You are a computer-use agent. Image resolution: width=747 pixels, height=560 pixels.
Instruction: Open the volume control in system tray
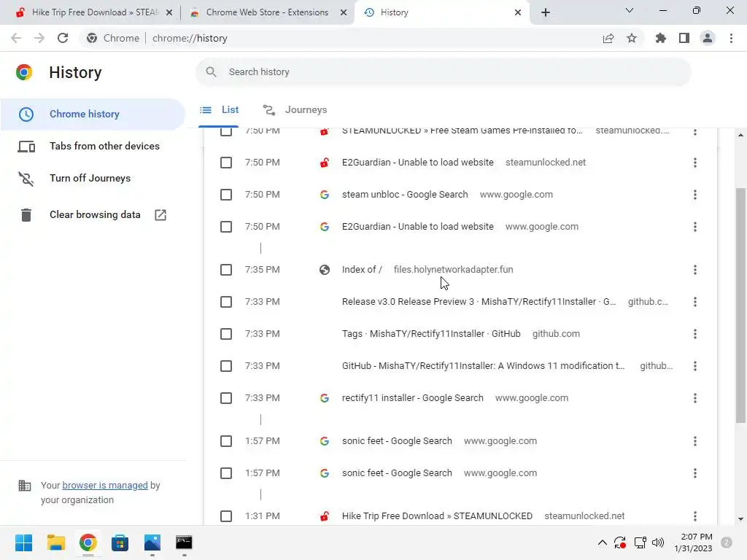(x=658, y=542)
